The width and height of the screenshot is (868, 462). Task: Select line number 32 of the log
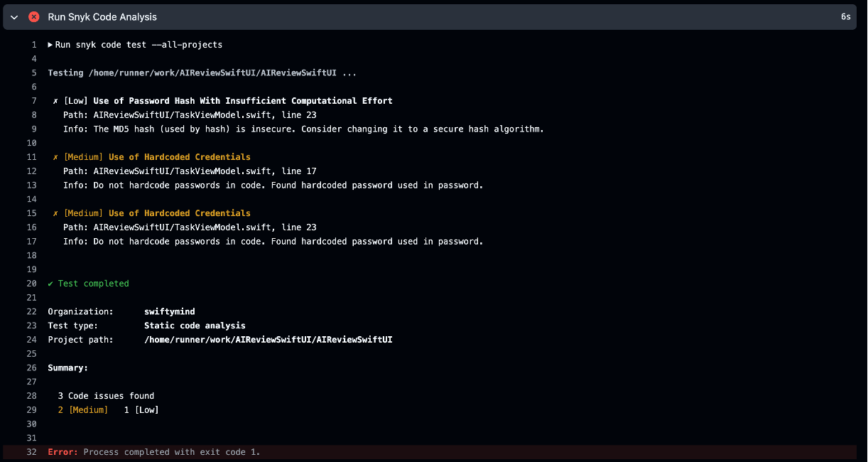pyautogui.click(x=31, y=452)
